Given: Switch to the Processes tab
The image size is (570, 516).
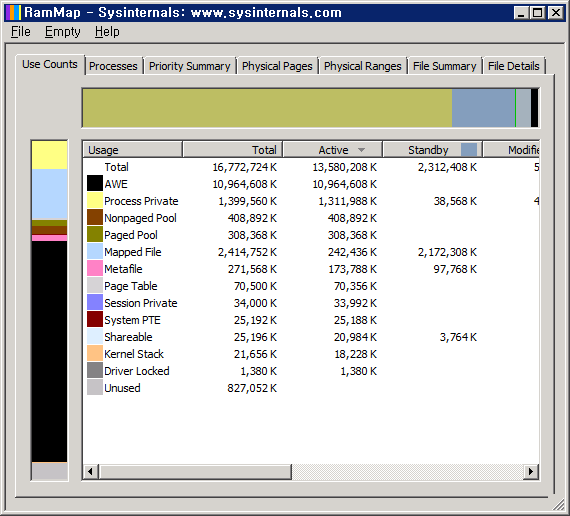Looking at the screenshot, I should coord(113,66).
